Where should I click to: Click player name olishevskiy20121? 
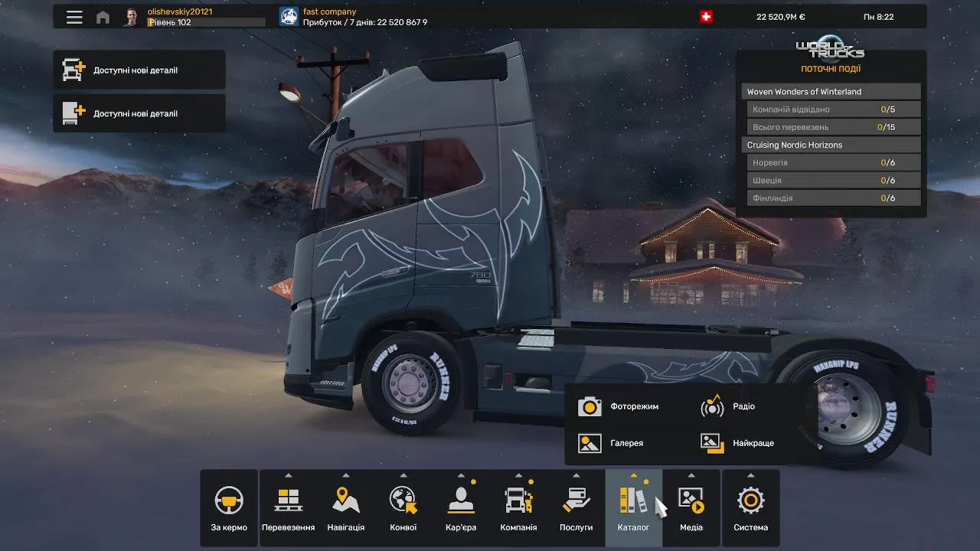tap(180, 11)
